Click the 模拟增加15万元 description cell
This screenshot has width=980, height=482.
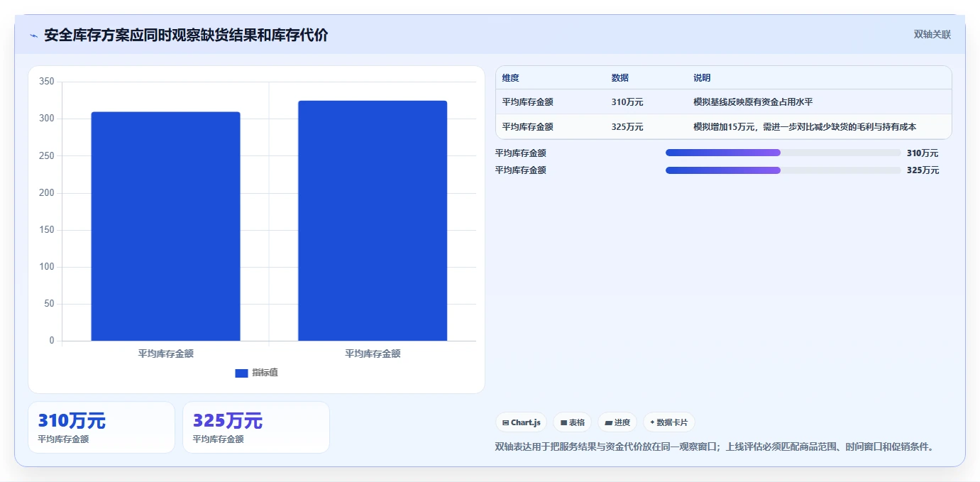pos(805,127)
